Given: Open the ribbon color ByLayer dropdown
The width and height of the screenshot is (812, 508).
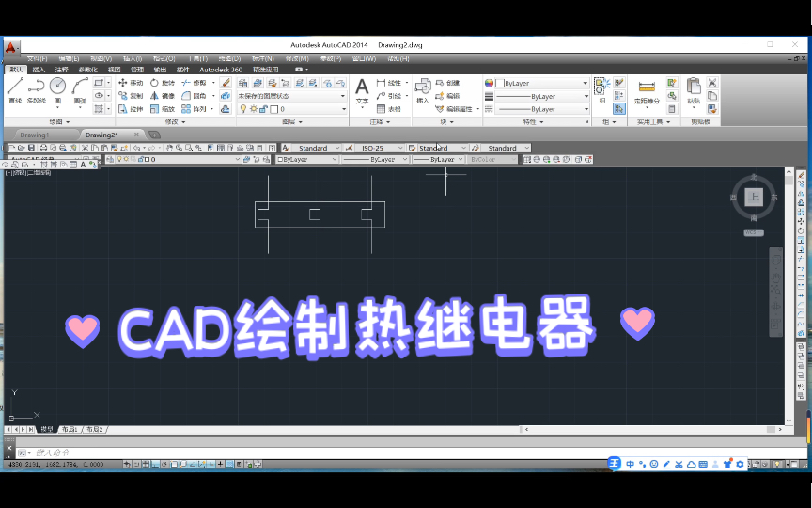Looking at the screenshot, I should (541, 83).
